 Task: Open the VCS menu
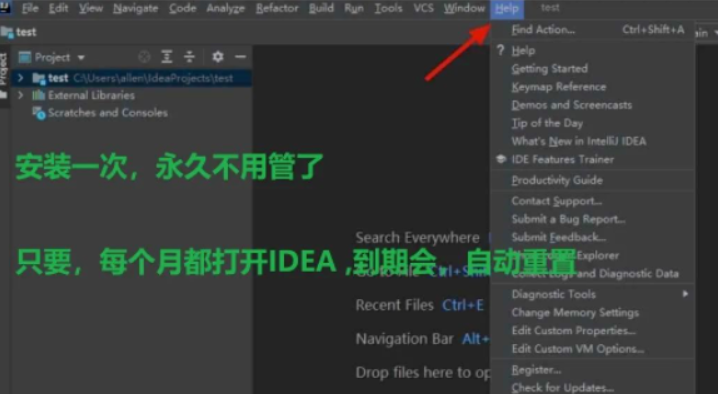coord(424,8)
